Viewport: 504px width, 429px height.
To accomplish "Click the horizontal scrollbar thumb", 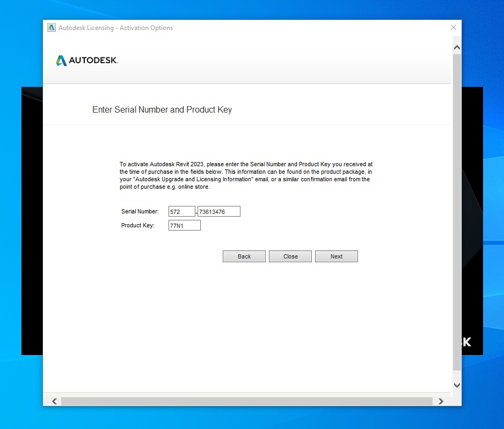I will click(x=247, y=401).
